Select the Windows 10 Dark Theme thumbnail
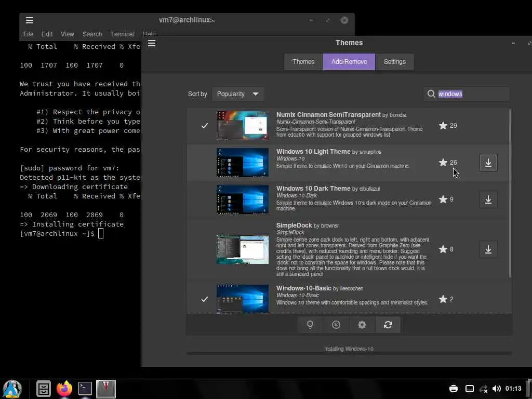532x399 pixels. pos(243,199)
